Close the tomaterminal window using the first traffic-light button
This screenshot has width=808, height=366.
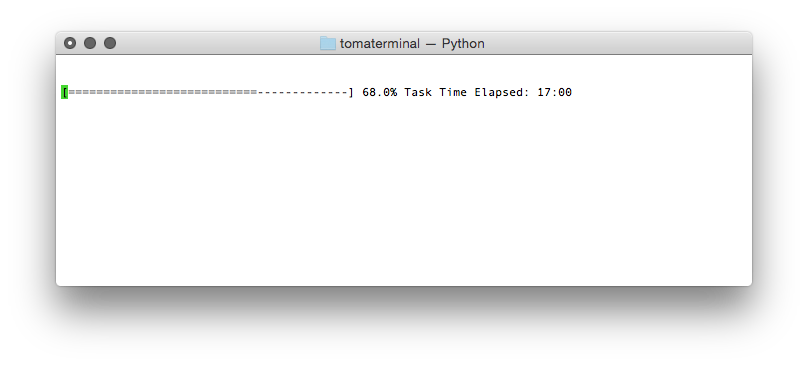tap(70, 43)
